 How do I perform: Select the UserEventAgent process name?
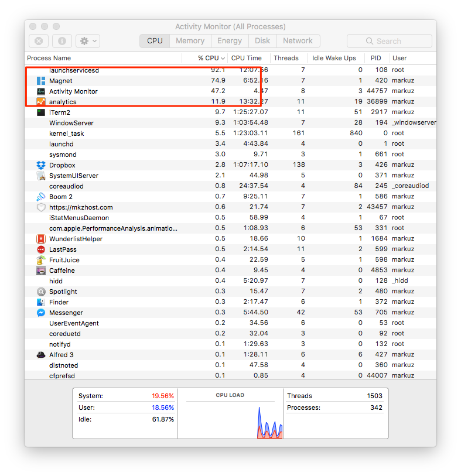pos(74,323)
